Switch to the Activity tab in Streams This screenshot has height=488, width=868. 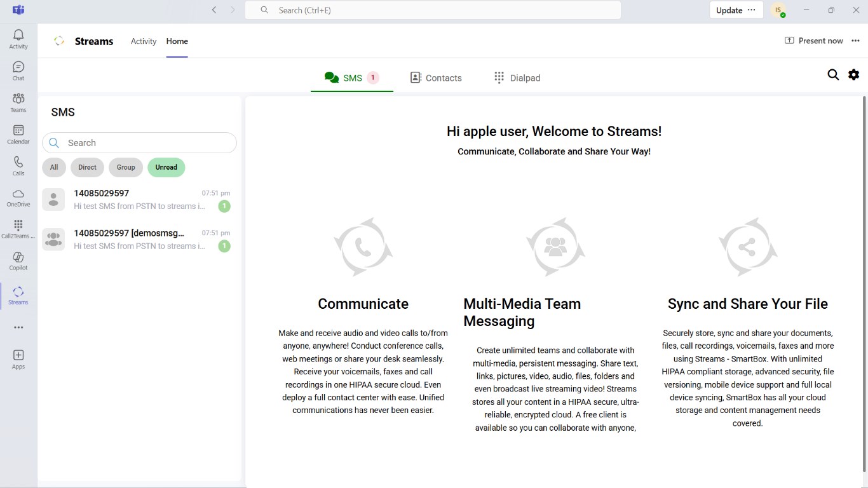pyautogui.click(x=144, y=41)
